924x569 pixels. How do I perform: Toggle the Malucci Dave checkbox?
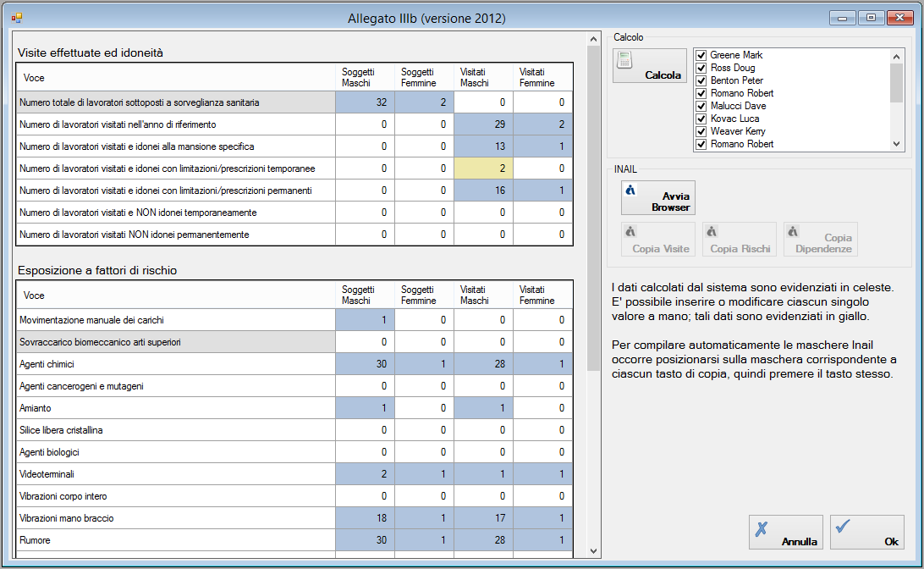(701, 106)
